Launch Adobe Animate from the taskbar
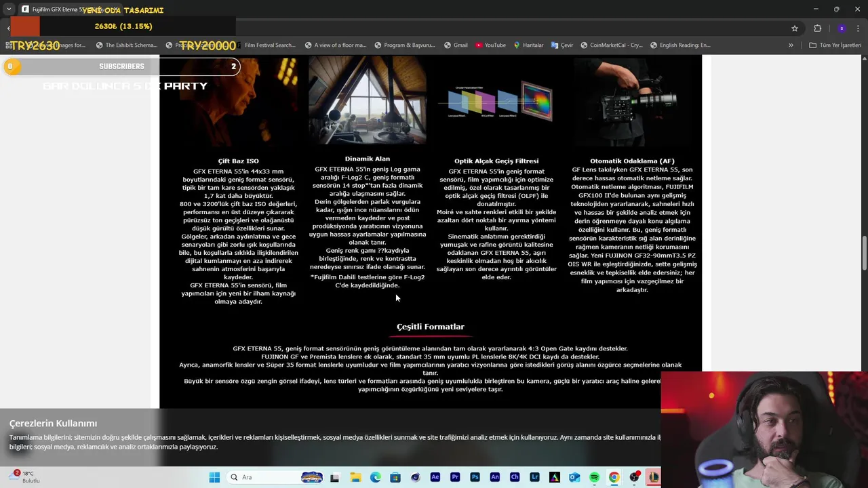The width and height of the screenshot is (868, 488). (495, 477)
